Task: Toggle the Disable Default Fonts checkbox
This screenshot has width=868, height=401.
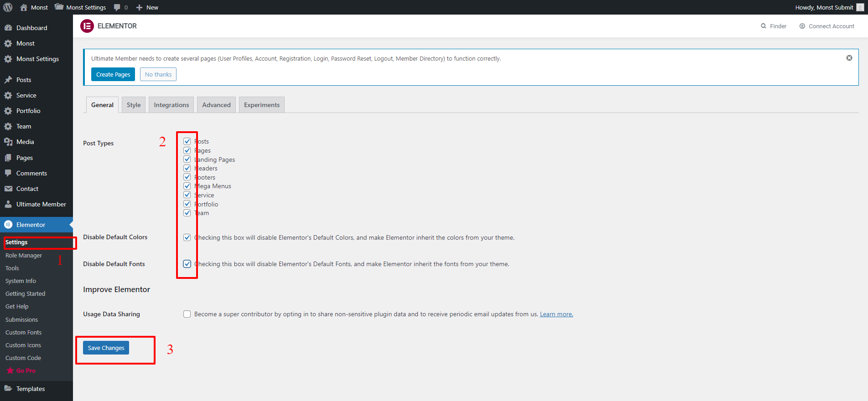Action: 187,264
